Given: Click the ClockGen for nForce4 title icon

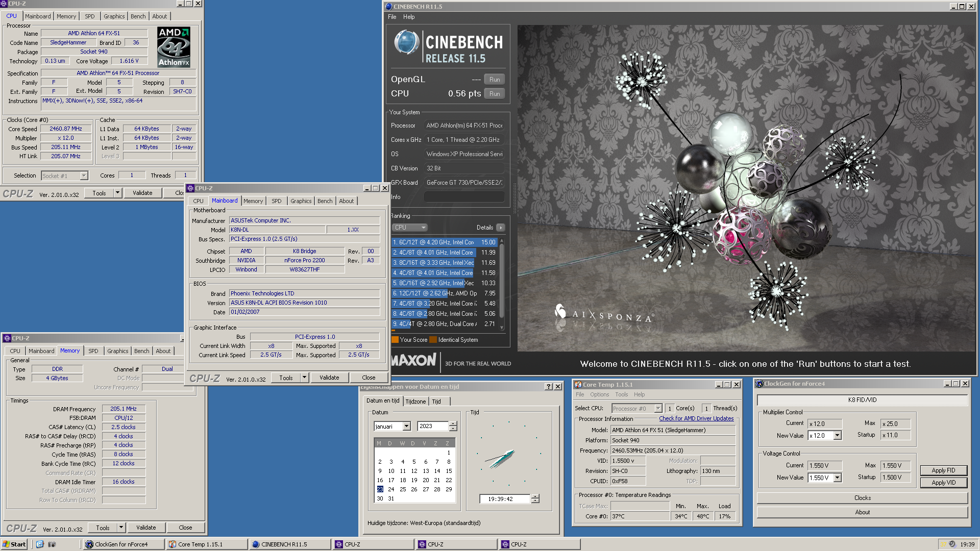Looking at the screenshot, I should pos(759,384).
